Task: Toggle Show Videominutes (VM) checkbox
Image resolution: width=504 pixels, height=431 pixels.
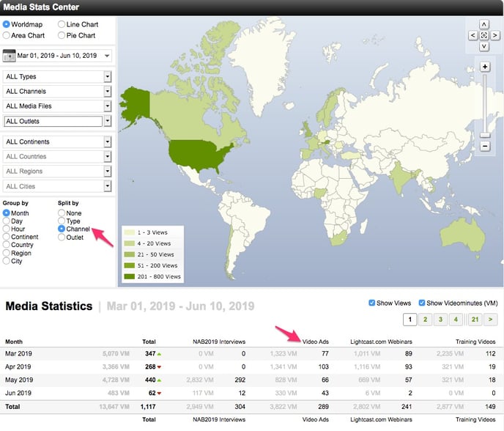Action: coord(423,303)
